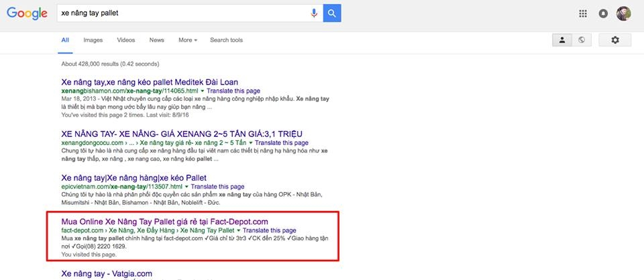Viewport: 644px width, 280px height.
Task: Open the search settings gear
Action: [x=615, y=40]
